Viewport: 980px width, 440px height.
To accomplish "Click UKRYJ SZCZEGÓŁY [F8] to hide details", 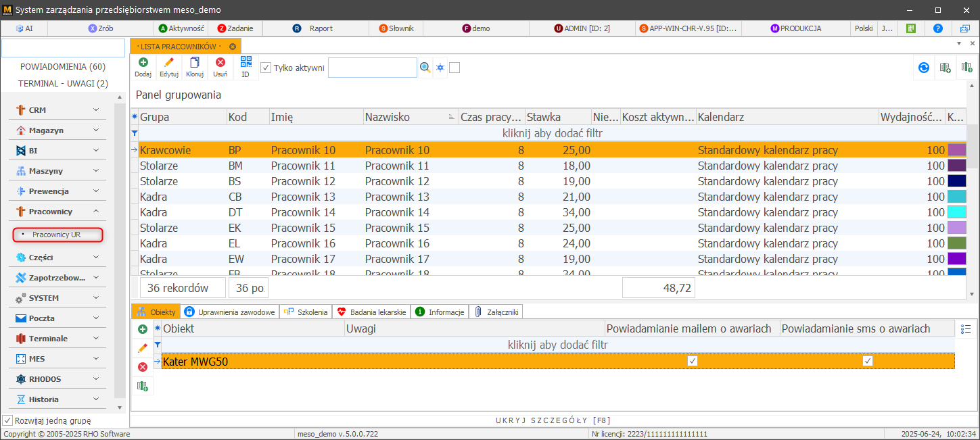I will pos(553,420).
